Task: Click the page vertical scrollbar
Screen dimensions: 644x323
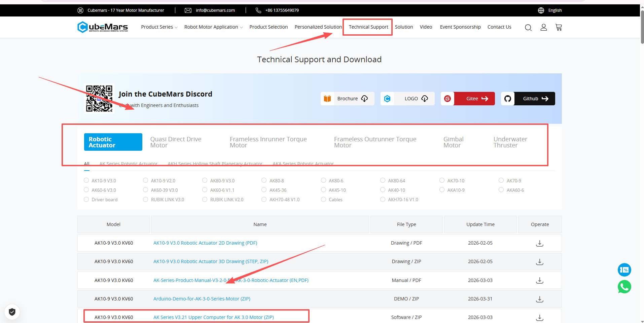Action: point(642,27)
